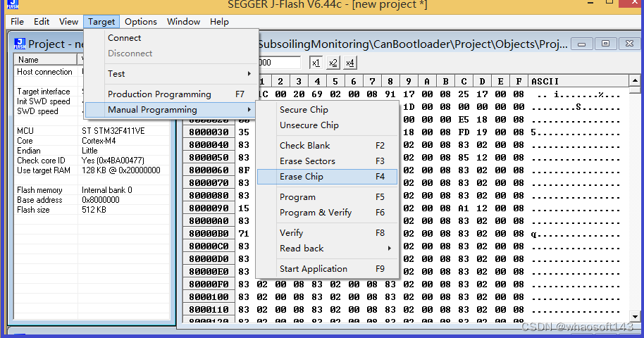Expand the Manual Programming submenu
The height and width of the screenshot is (338, 644).
pyautogui.click(x=171, y=110)
